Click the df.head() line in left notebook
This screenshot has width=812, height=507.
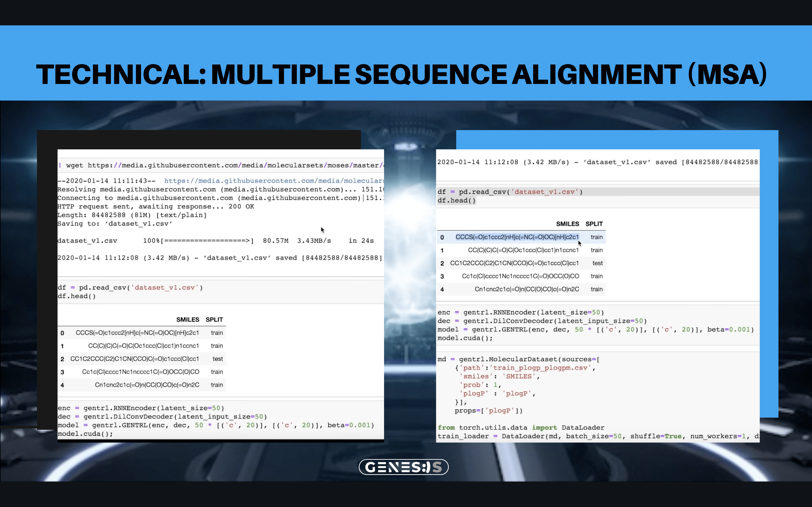click(x=77, y=296)
